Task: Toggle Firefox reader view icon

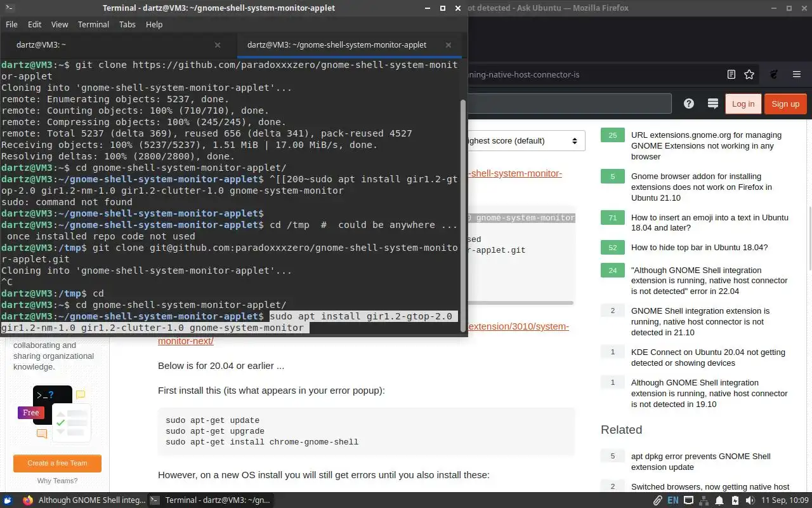Action: (x=731, y=74)
